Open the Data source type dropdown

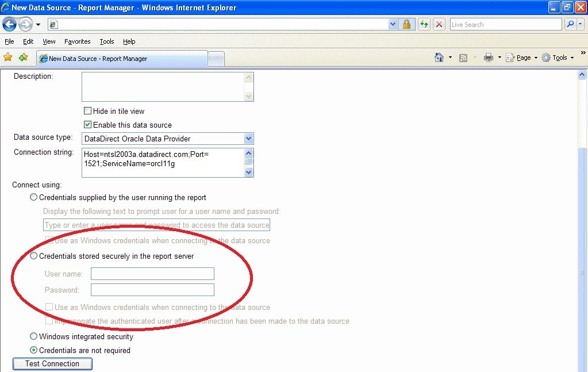(248, 139)
